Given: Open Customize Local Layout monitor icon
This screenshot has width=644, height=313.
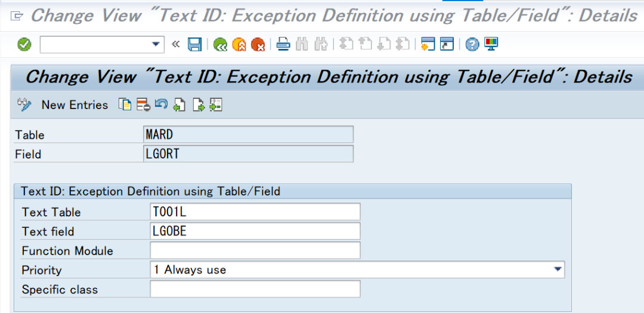Looking at the screenshot, I should [491, 44].
